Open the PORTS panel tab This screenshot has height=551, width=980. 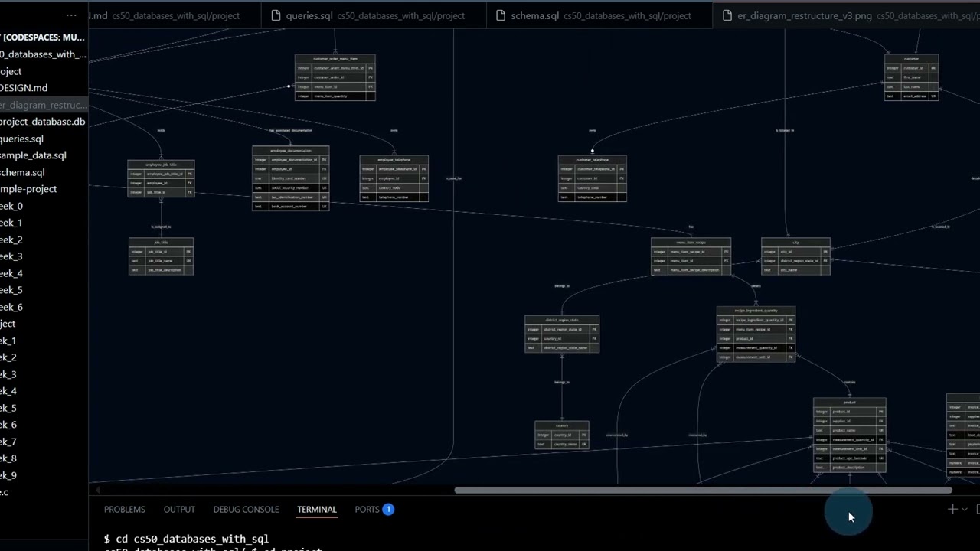367,509
